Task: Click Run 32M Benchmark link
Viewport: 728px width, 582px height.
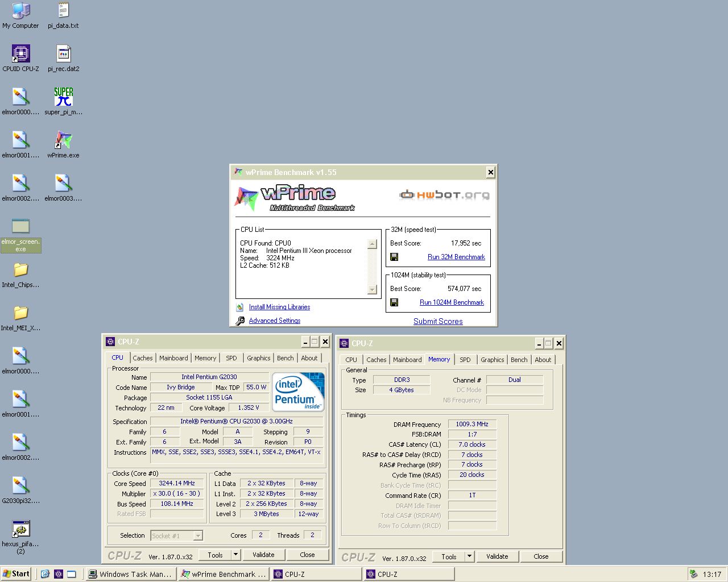Action: [456, 257]
